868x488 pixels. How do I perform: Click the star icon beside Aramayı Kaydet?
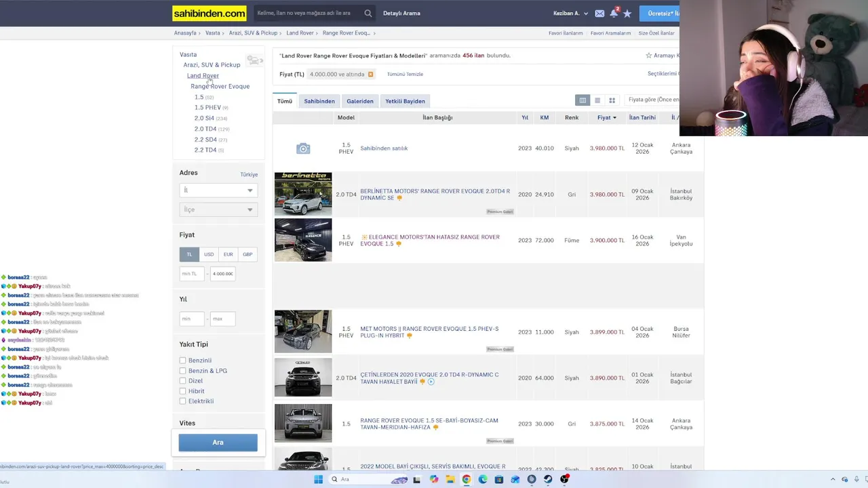(649, 56)
